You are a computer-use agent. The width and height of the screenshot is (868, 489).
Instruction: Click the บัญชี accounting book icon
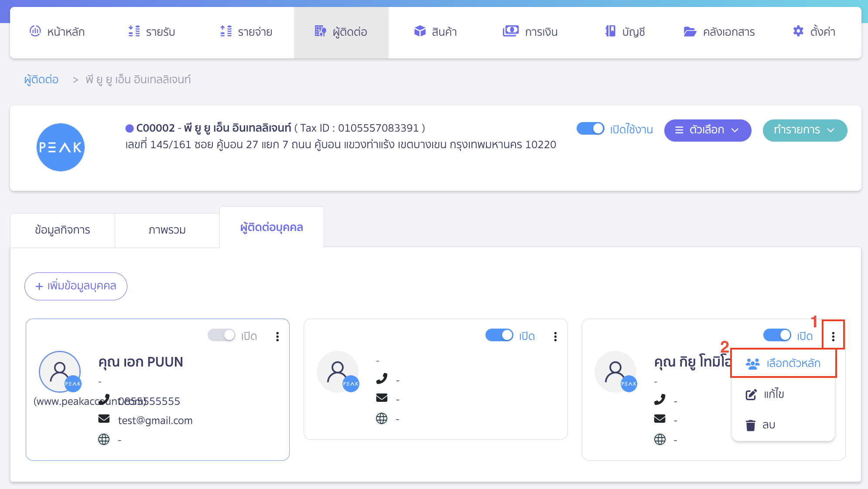[610, 31]
